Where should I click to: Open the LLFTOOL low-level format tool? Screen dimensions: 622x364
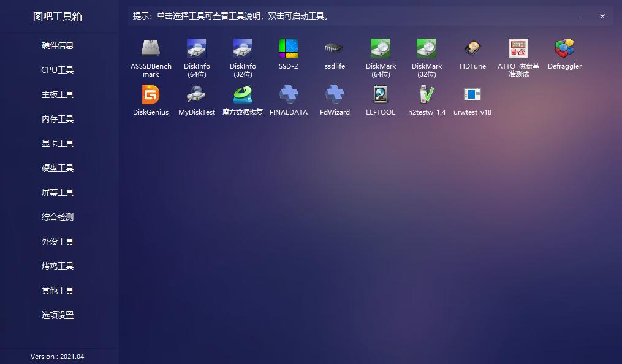[x=380, y=95]
